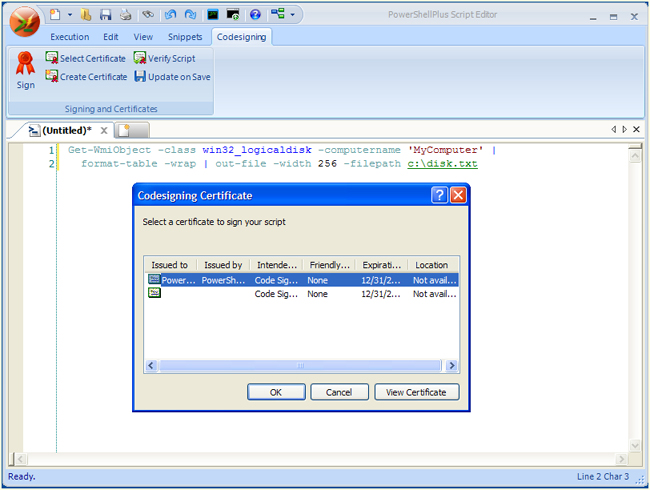The image size is (650, 490).
Task: Click the Sign ribbon button
Action: (25, 70)
